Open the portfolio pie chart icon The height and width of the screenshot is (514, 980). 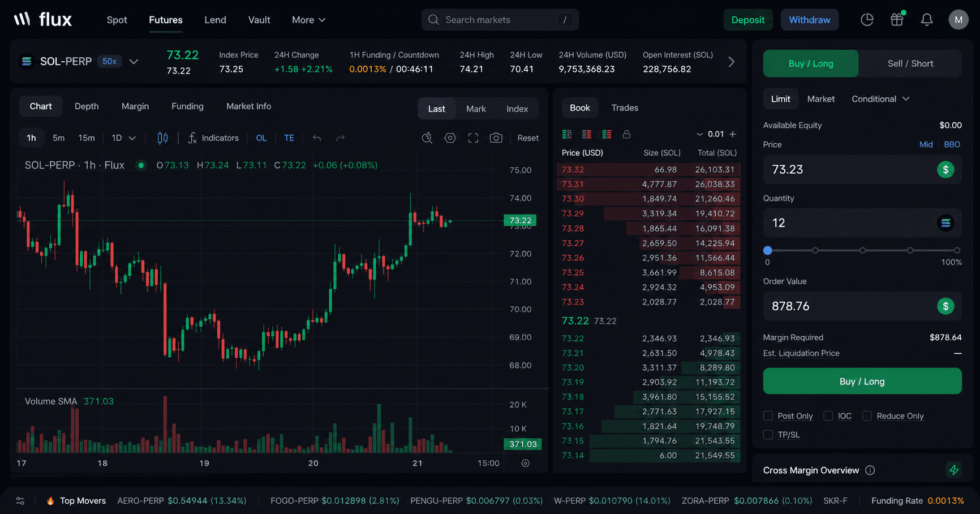pos(867,20)
